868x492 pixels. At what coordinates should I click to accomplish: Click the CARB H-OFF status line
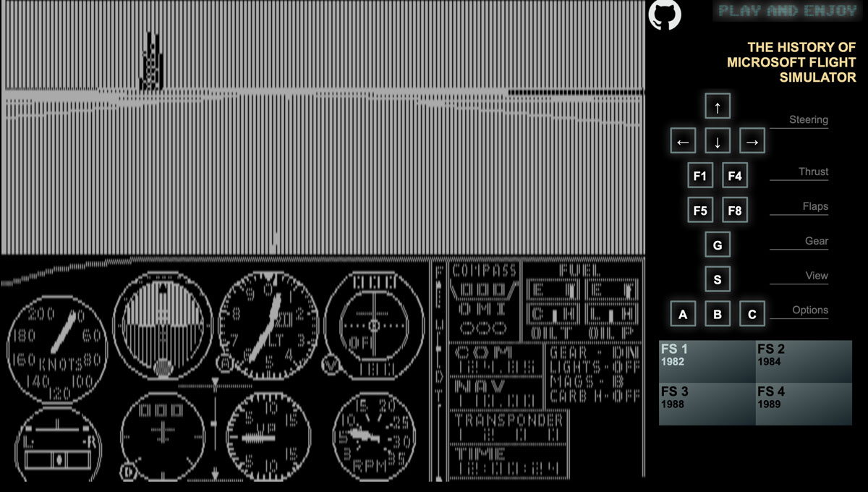point(595,396)
